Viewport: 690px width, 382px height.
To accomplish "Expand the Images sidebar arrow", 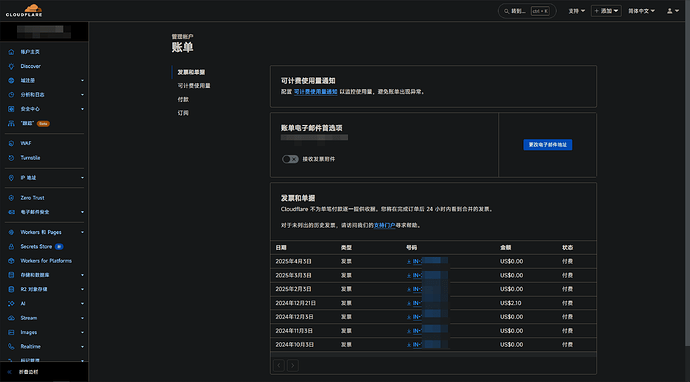I will (82, 332).
